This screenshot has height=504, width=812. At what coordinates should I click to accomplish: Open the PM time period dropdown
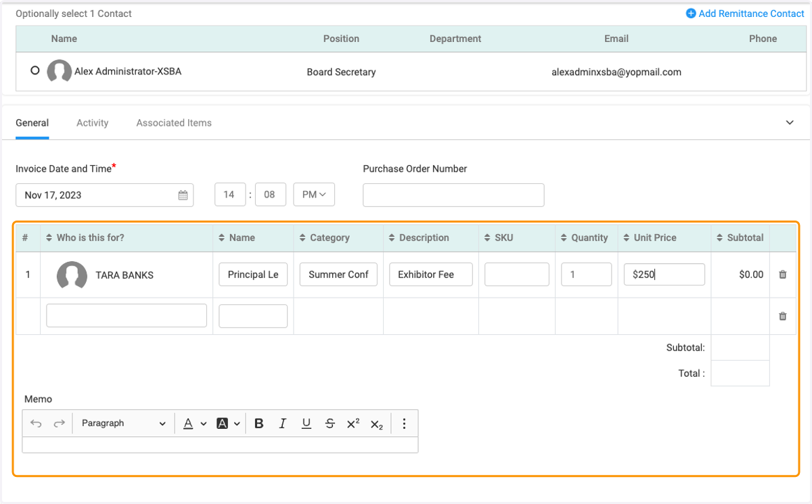coord(314,195)
